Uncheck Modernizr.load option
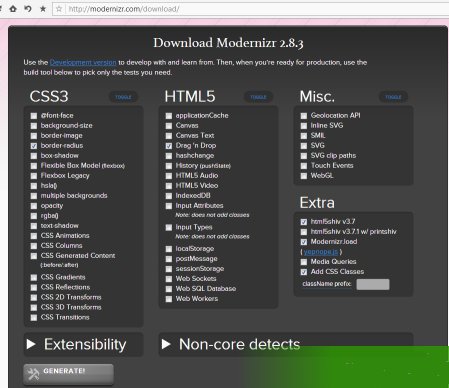 [x=304, y=242]
